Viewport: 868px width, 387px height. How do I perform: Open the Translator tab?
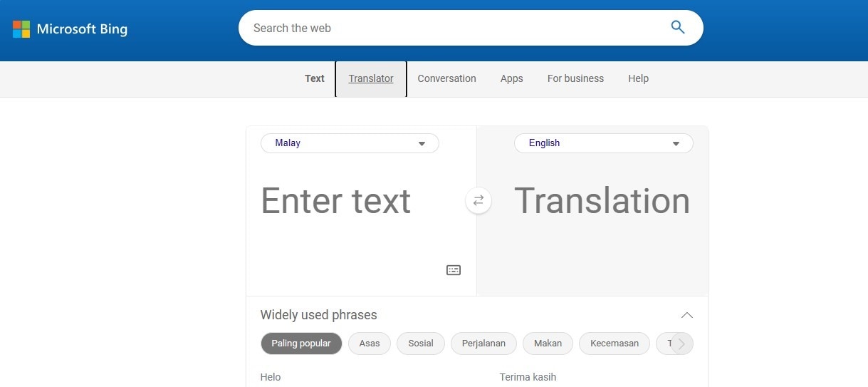click(371, 78)
